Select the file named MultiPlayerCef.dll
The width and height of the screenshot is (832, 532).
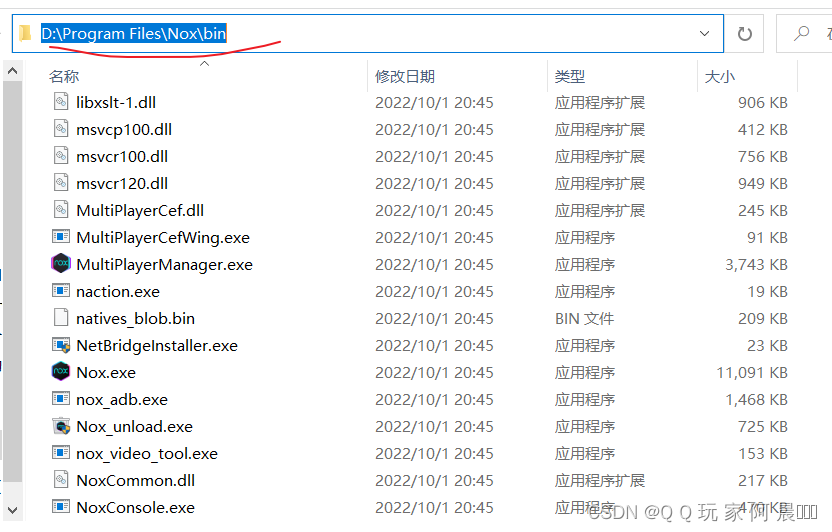(140, 211)
